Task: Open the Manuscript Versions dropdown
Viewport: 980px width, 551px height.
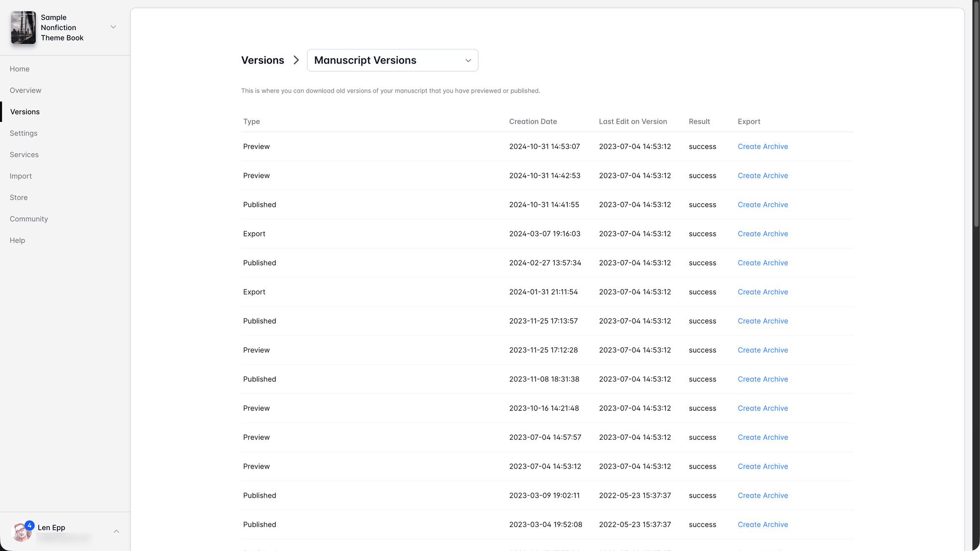Action: coord(392,60)
